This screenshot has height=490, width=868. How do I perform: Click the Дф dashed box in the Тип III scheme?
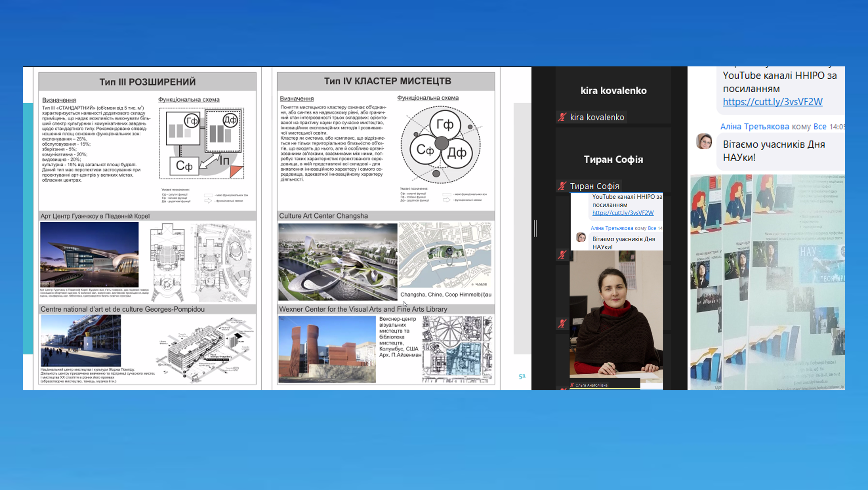[x=223, y=131]
